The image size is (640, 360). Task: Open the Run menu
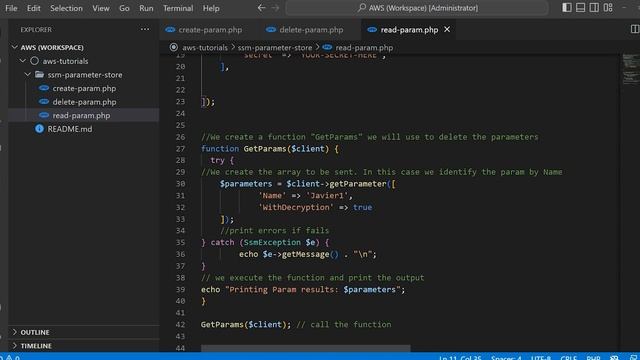click(146, 8)
